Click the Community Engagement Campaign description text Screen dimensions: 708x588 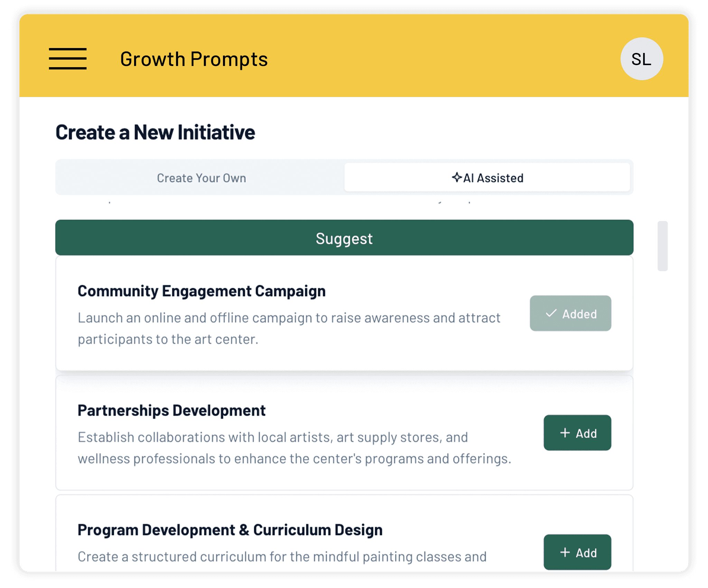(x=289, y=329)
